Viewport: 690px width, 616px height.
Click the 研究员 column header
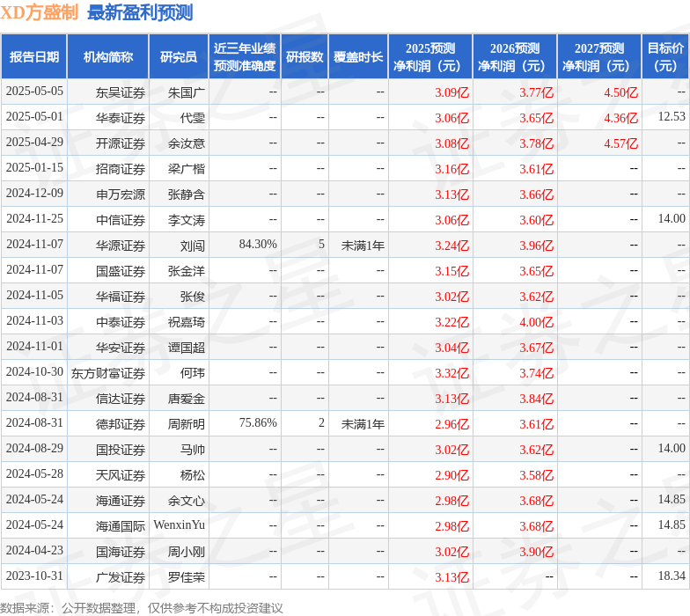[x=179, y=56]
